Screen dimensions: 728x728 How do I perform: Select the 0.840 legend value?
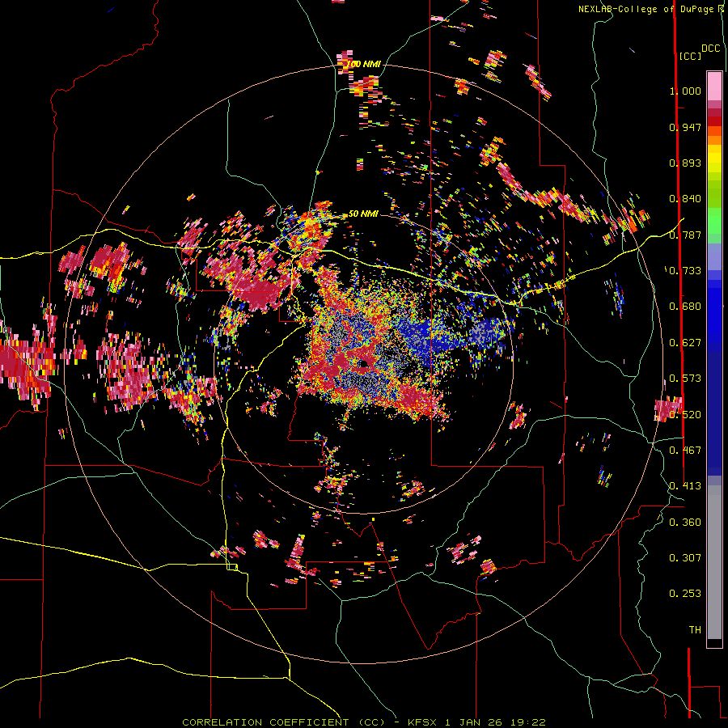pyautogui.click(x=685, y=199)
